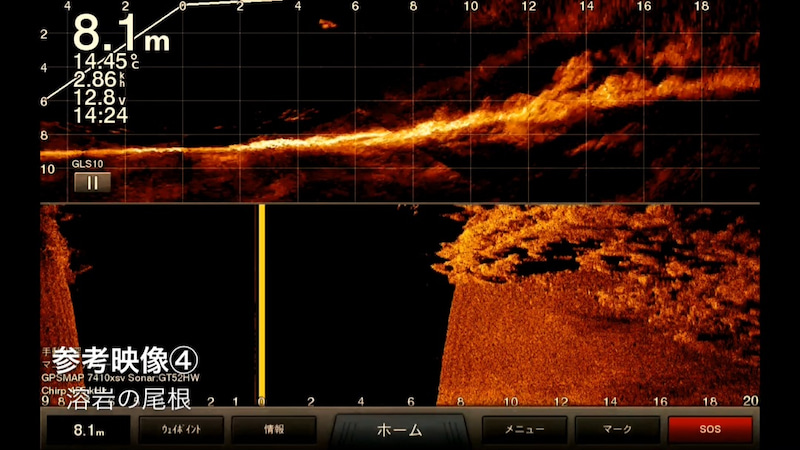Tap the GLS10 source label

click(89, 163)
